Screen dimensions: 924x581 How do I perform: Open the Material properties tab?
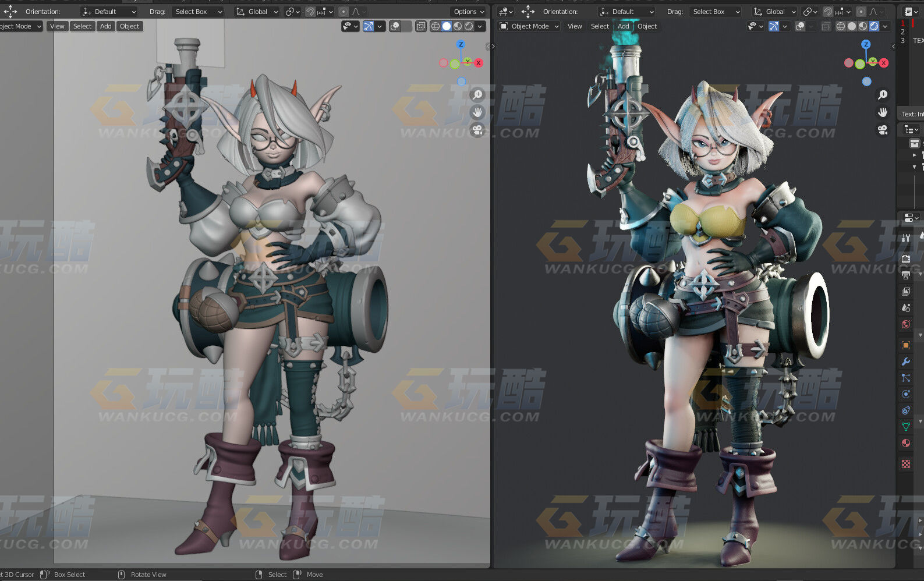tap(906, 443)
